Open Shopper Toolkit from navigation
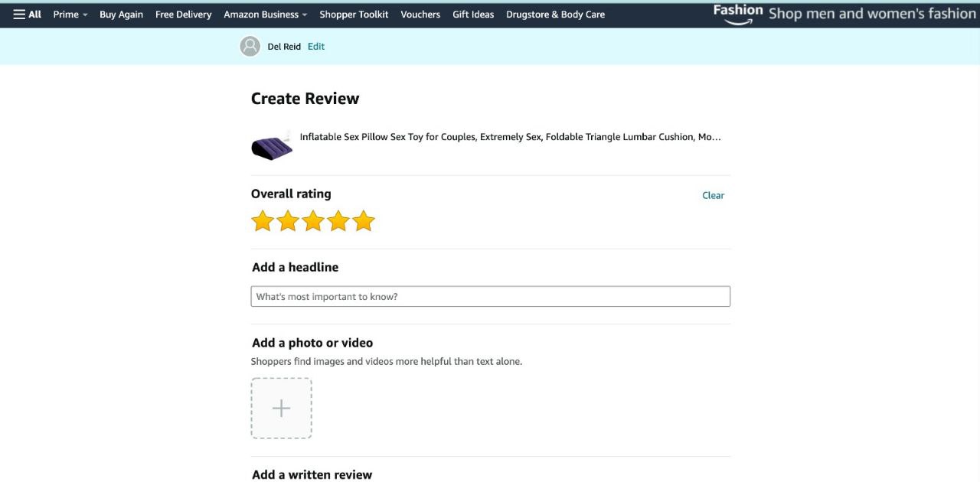Image resolution: width=980 pixels, height=482 pixels. click(354, 15)
